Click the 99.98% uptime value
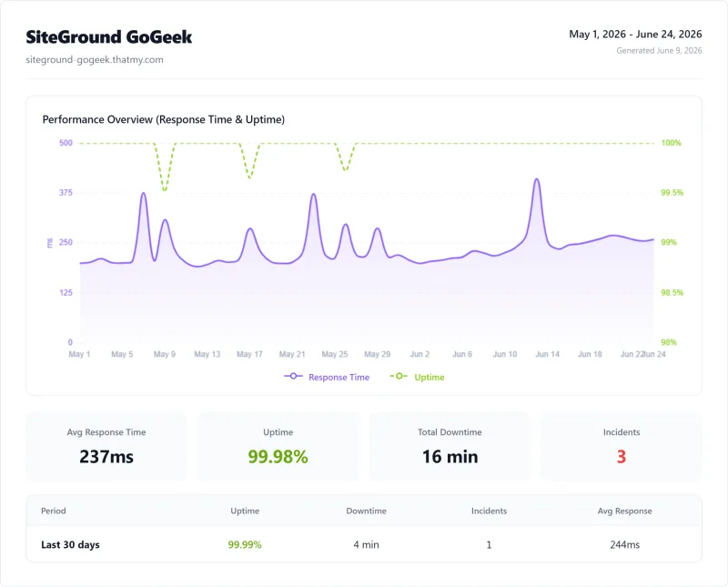The image size is (728, 587). coord(278,457)
